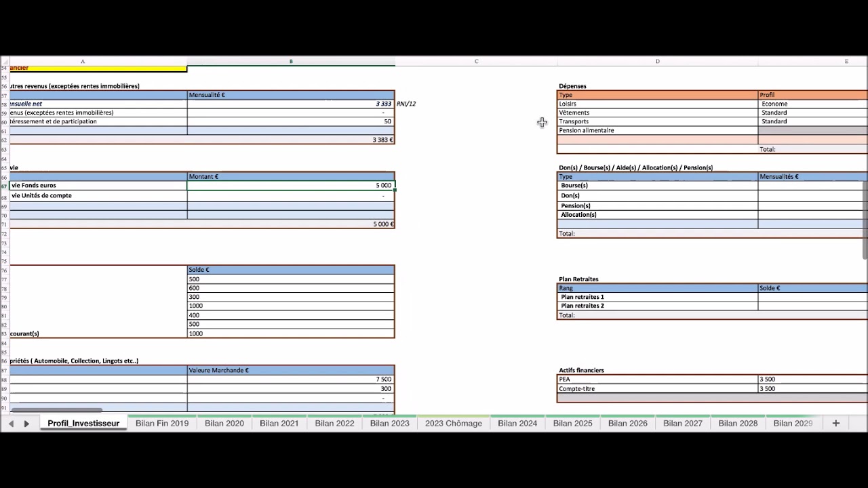Click the vie Fonds euros 5 000 cell
This screenshot has height=488, width=868.
[x=291, y=186]
